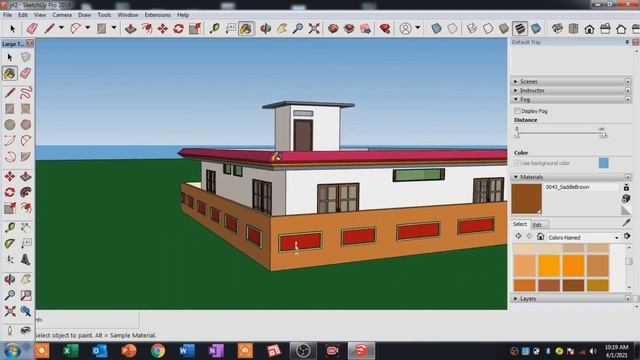
Task: Click the material name field 0043_SaddleBrown
Action: tap(582, 187)
